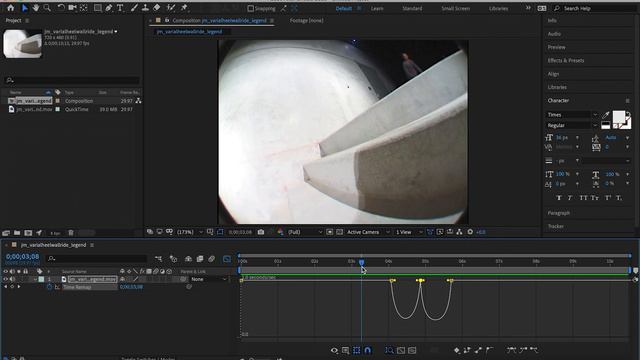This screenshot has width=640, height=360.
Task: Open the Regular font style dropdown
Action: (572, 125)
